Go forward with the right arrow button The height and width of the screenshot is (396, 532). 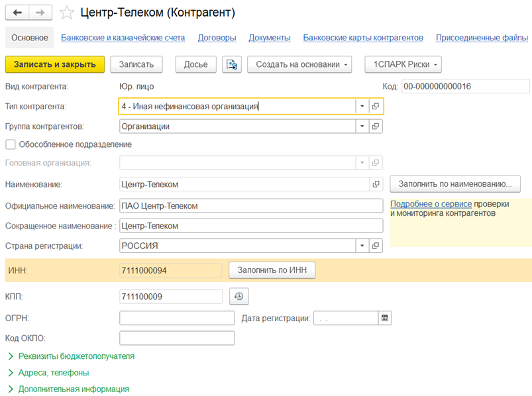tap(40, 13)
